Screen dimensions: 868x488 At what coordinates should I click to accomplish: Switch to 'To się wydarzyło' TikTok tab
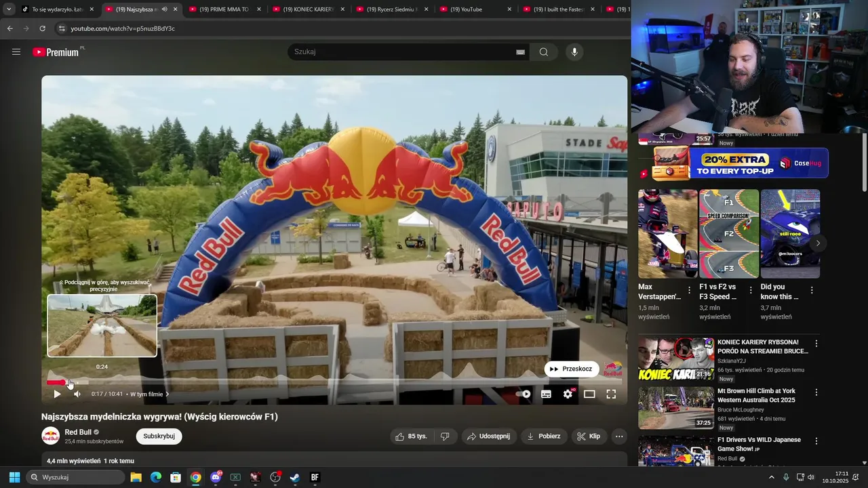pyautogui.click(x=58, y=9)
